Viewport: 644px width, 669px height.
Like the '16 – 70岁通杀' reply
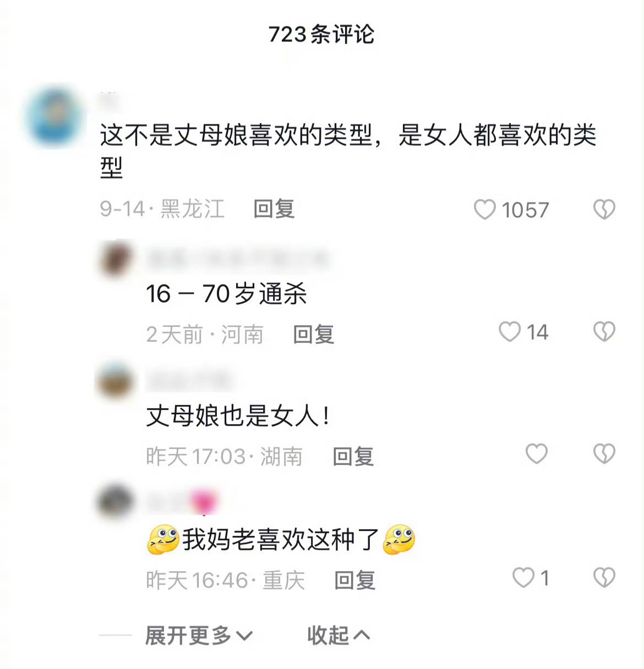[509, 332]
